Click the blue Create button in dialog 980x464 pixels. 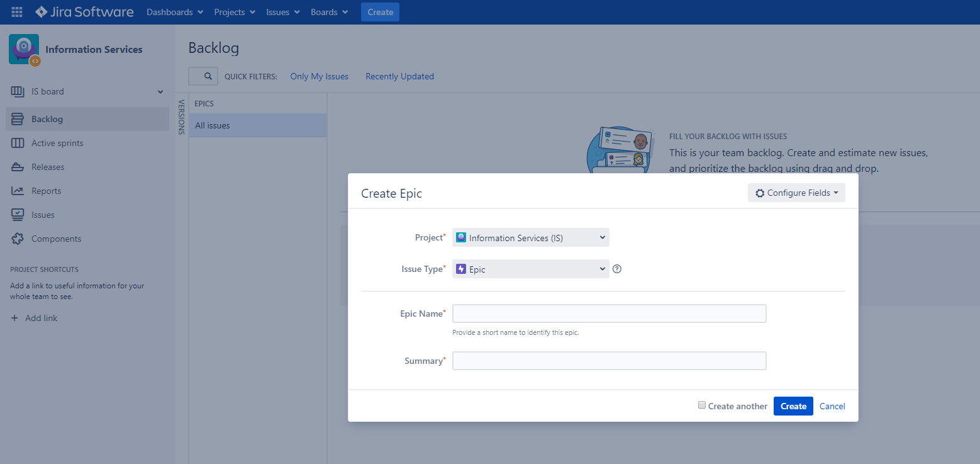(793, 406)
